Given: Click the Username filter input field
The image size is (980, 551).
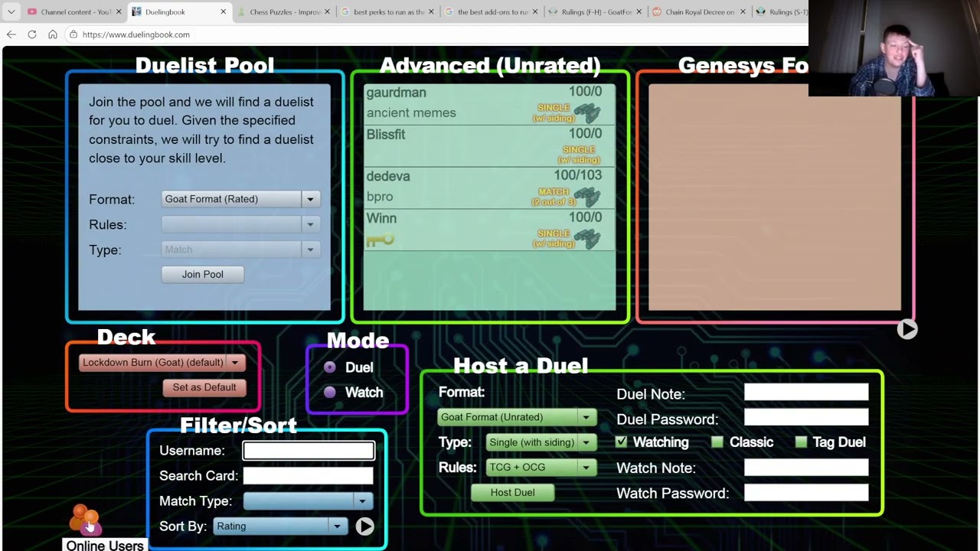Looking at the screenshot, I should (x=309, y=451).
